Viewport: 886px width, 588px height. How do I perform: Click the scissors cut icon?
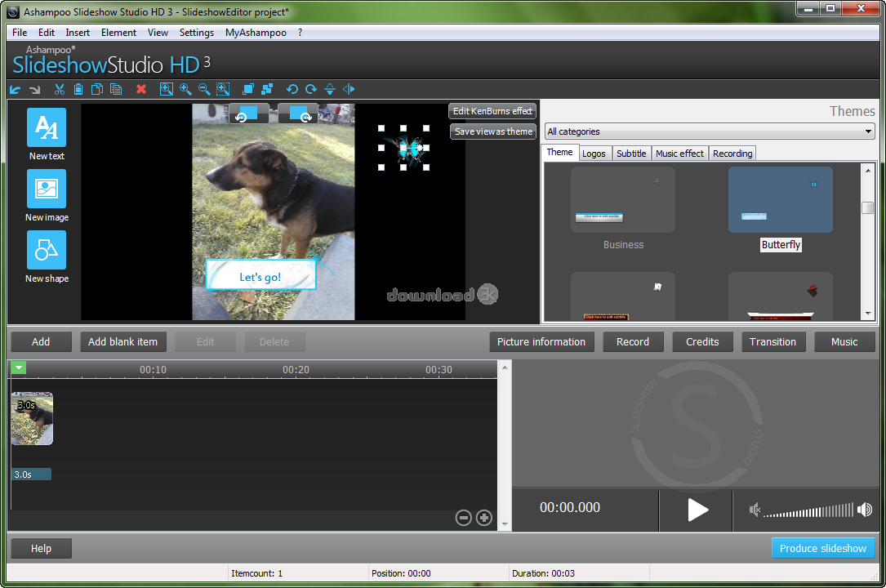tap(60, 89)
